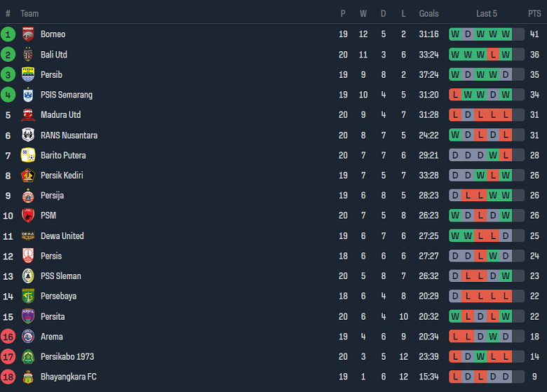Click the Last 5 column header
Image resolution: width=547 pixels, height=392 pixels.
click(x=487, y=13)
